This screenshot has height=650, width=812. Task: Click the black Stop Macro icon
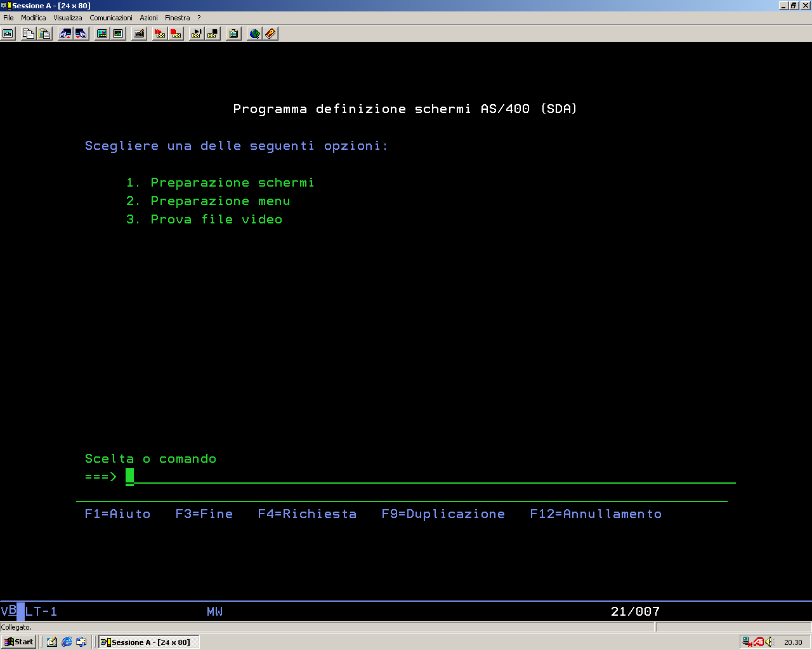pos(213,34)
